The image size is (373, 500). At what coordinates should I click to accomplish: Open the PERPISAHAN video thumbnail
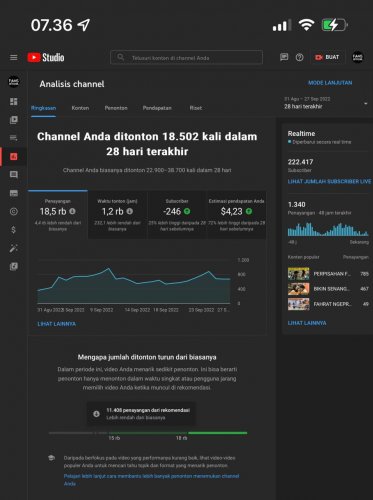point(298,274)
